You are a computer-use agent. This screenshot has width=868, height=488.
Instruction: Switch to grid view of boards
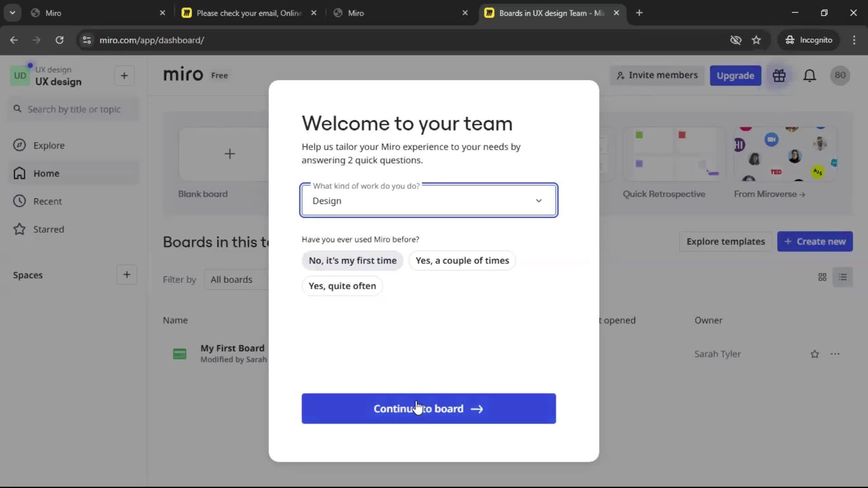pyautogui.click(x=822, y=277)
